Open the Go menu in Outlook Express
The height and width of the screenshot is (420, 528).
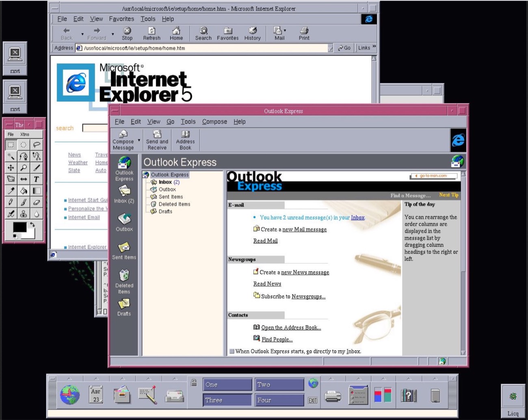click(170, 122)
